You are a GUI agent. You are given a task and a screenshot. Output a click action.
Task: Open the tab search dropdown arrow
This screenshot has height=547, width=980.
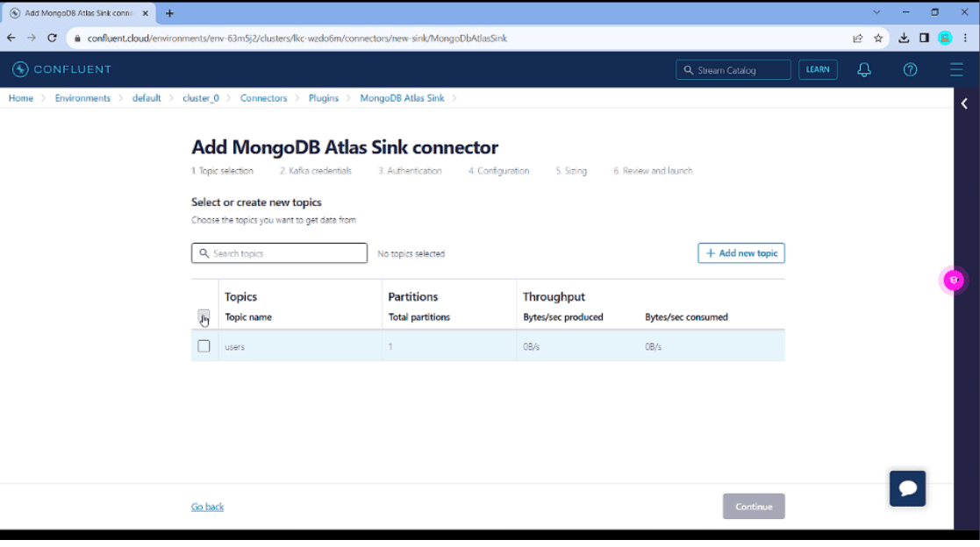(x=876, y=12)
